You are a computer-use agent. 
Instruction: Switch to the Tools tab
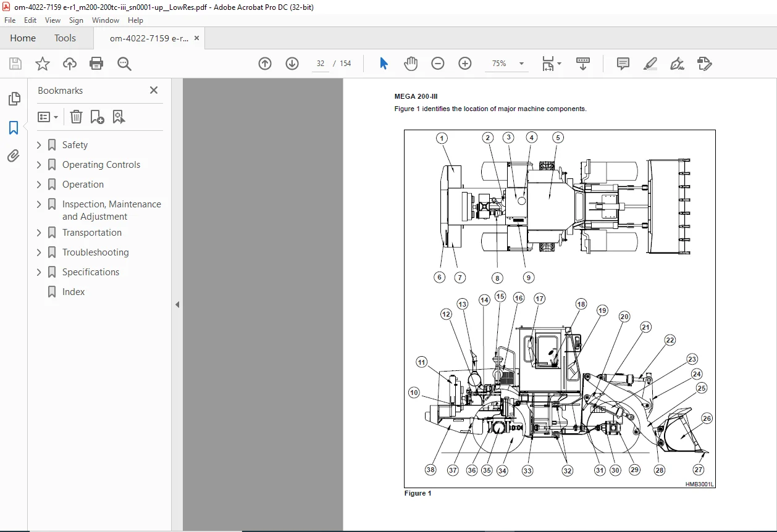(x=65, y=38)
